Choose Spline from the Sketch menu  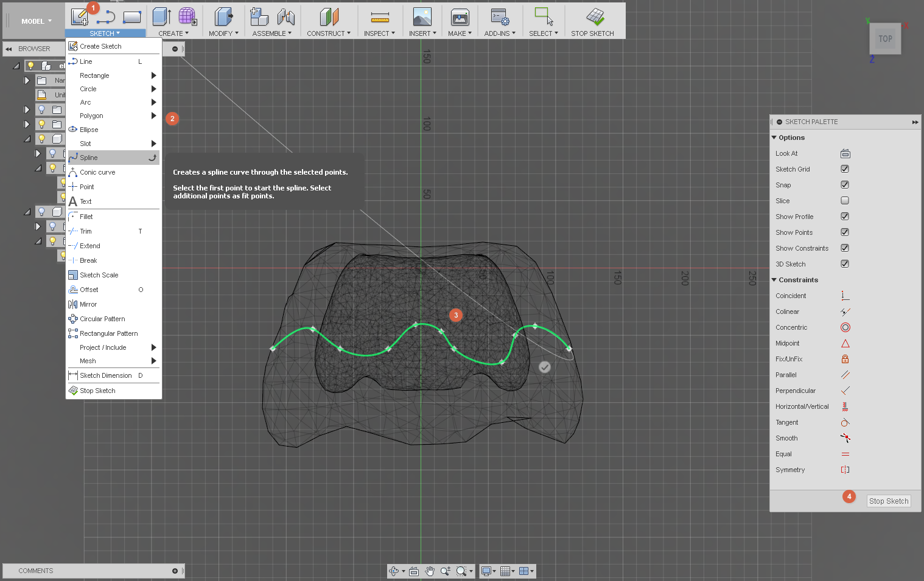coord(113,158)
